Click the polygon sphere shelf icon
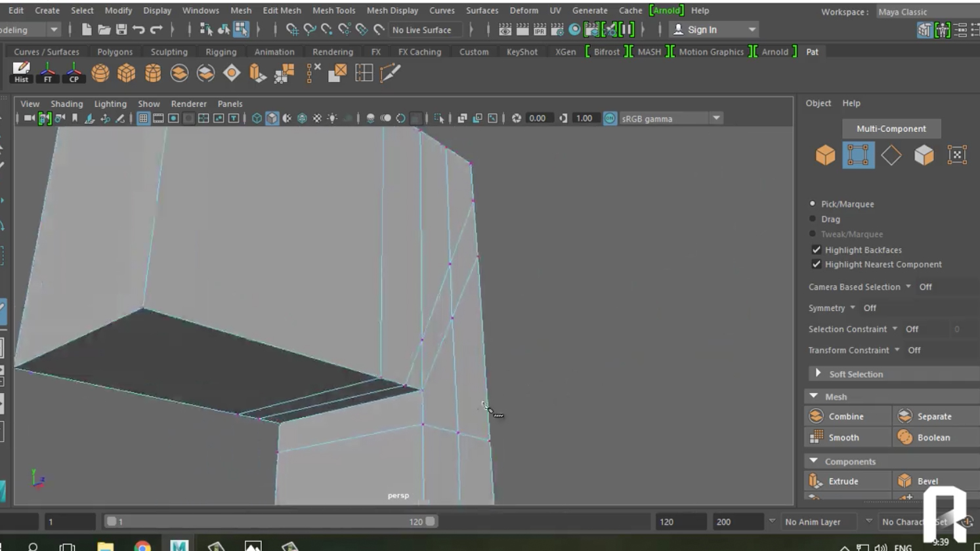This screenshot has height=551, width=980. coord(100,73)
